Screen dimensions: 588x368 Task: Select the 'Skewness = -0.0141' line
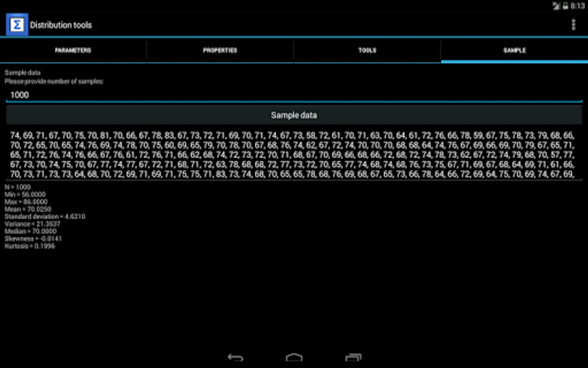point(33,238)
